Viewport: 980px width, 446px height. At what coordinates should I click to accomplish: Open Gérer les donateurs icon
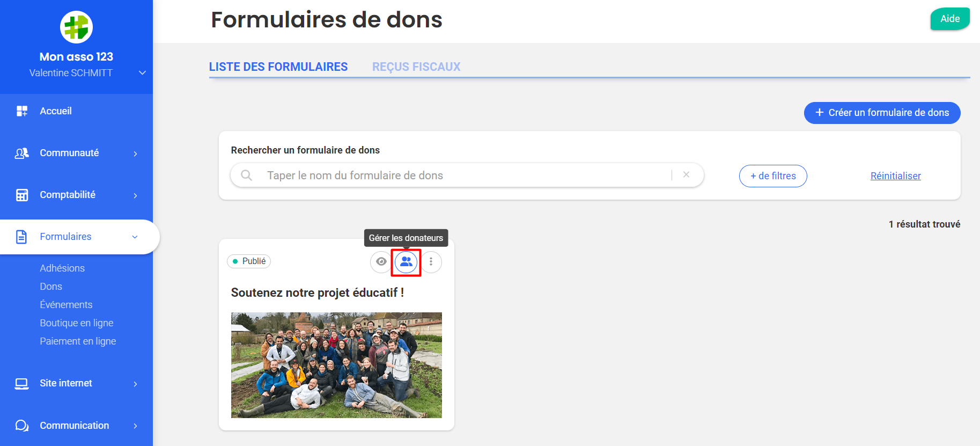[406, 262]
